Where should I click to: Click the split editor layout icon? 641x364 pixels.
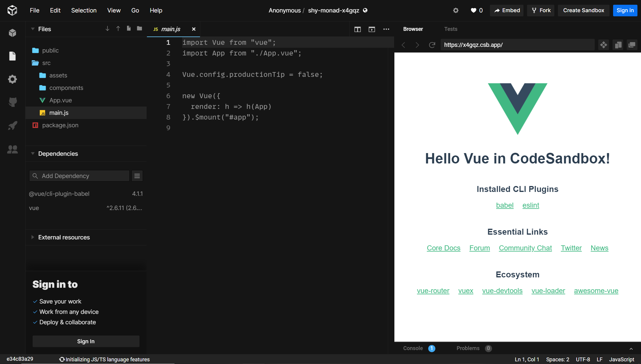point(357,29)
